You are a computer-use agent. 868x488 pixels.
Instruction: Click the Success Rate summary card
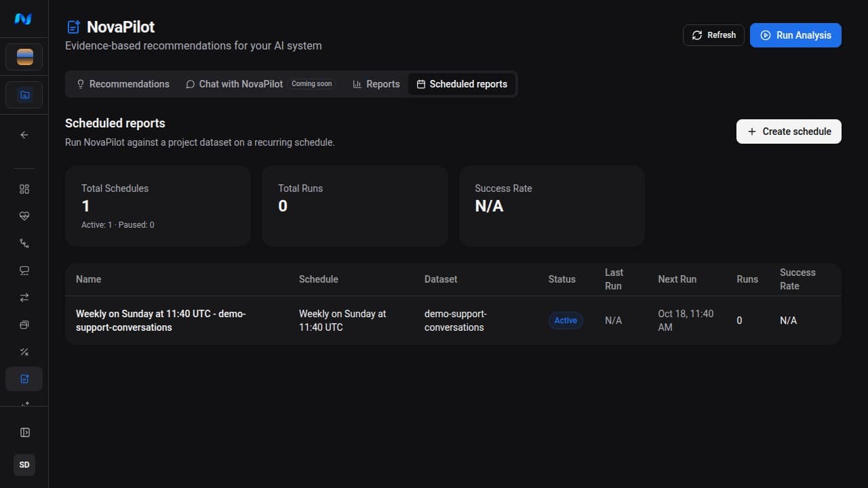point(552,206)
